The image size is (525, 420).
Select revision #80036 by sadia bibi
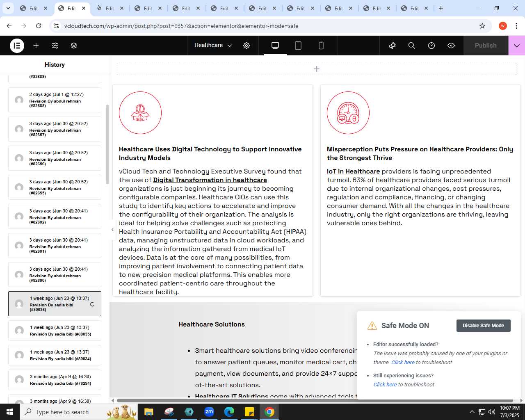[x=55, y=304]
